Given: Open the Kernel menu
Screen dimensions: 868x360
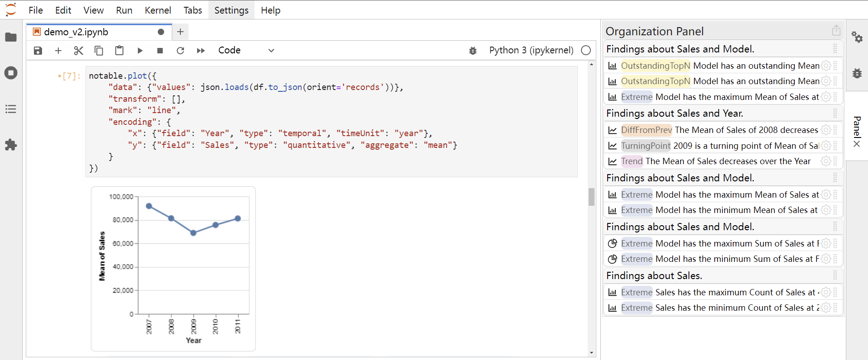Looking at the screenshot, I should pos(157,10).
